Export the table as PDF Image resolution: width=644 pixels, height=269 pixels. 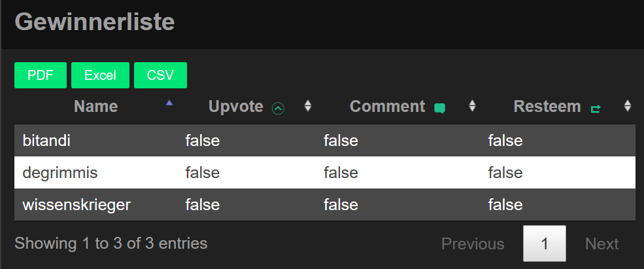point(40,75)
